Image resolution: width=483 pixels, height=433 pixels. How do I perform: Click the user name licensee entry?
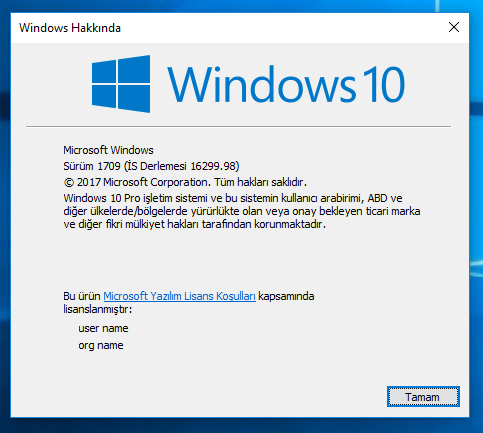click(103, 328)
